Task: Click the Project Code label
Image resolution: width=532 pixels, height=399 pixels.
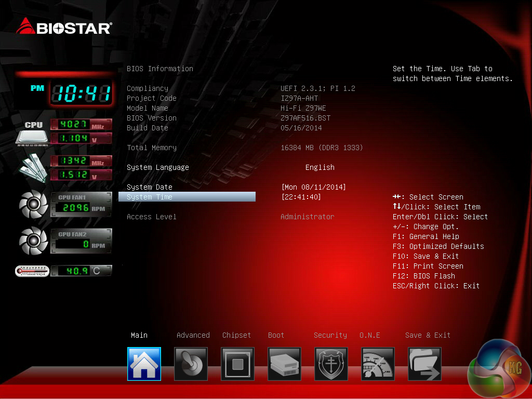Action: (151, 98)
